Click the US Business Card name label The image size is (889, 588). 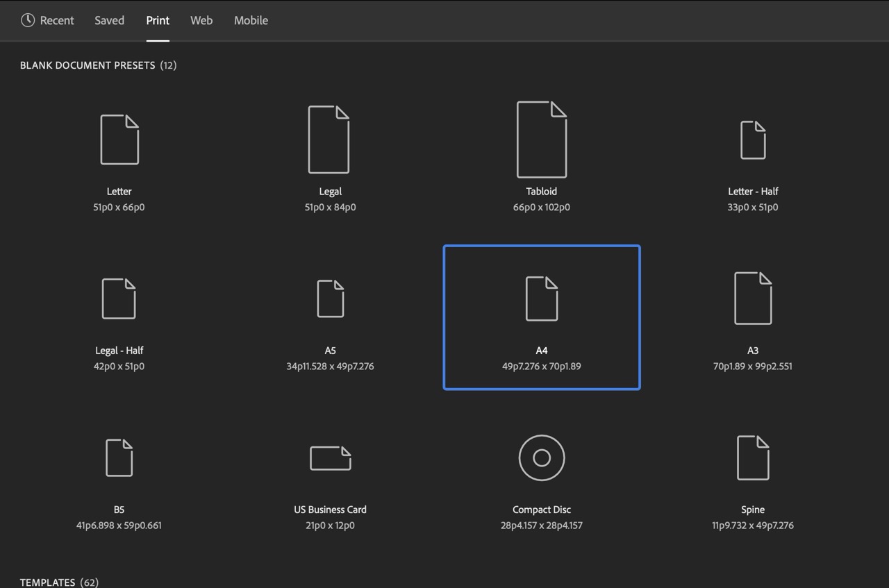pyautogui.click(x=331, y=509)
